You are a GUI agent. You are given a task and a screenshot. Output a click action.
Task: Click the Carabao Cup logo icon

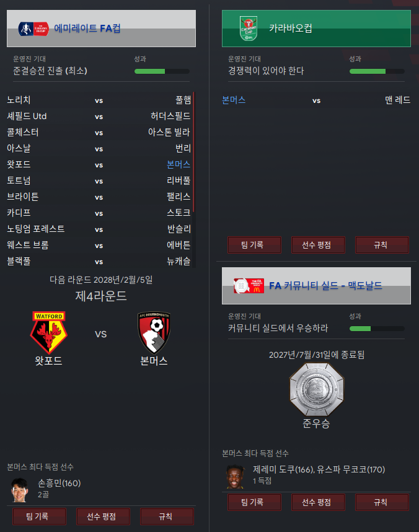click(249, 29)
